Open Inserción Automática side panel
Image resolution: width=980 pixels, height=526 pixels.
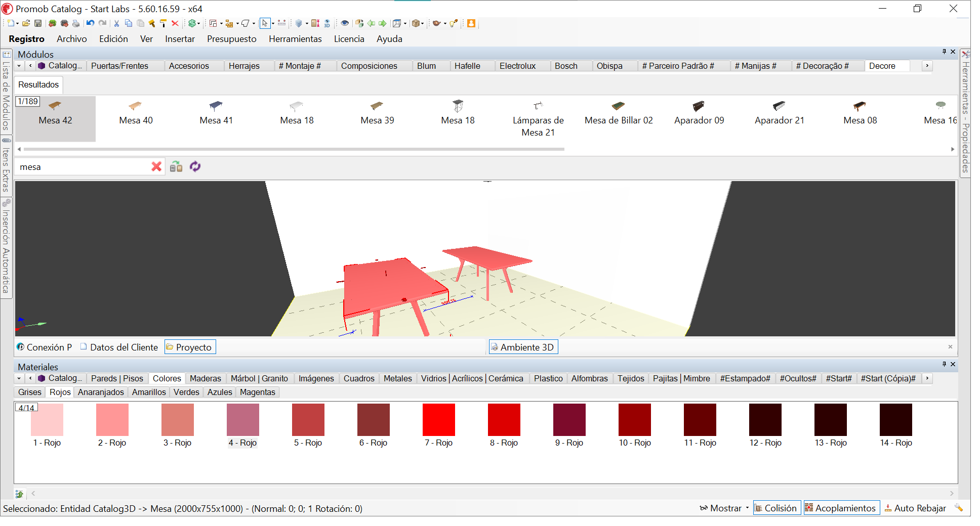pos(6,247)
